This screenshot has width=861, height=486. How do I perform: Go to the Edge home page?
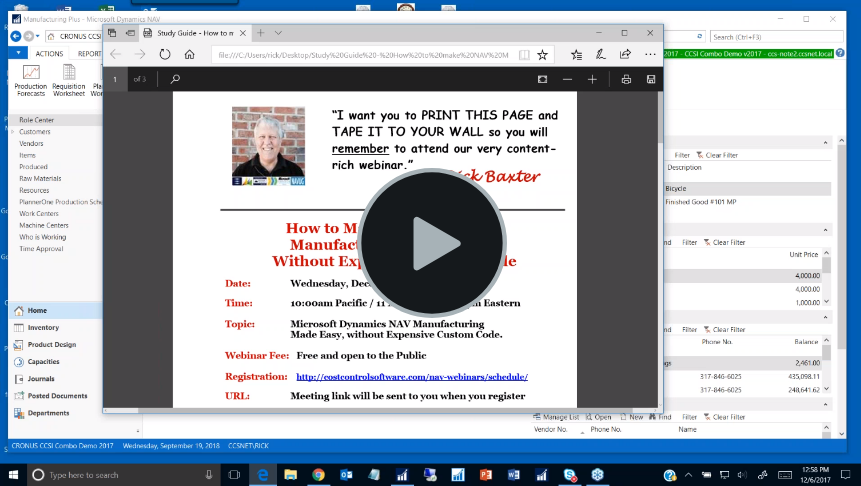[x=189, y=54]
